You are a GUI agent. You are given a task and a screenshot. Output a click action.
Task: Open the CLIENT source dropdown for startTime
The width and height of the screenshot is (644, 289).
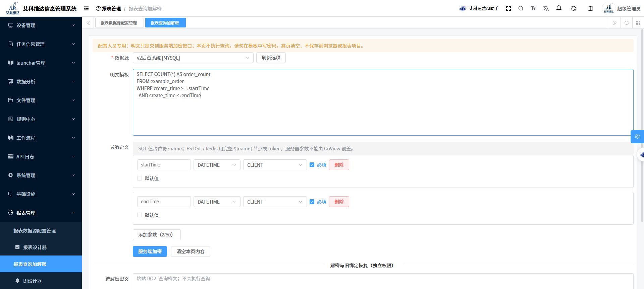coord(275,165)
